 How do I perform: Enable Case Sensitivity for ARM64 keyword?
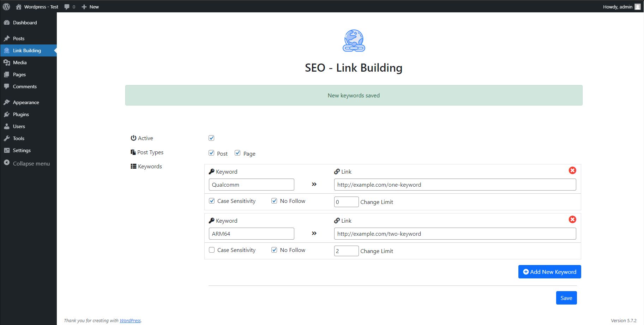pyautogui.click(x=212, y=250)
